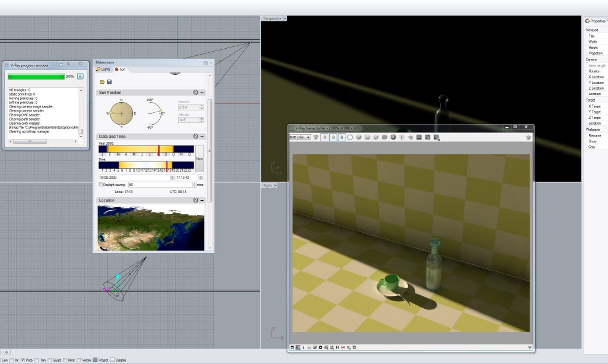Click the save image icon in frame buffer
Viewport: 608px width, 364px height.
(x=368, y=137)
